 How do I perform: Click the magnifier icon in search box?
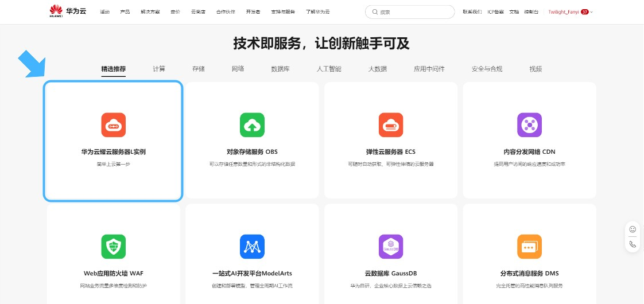coord(375,12)
